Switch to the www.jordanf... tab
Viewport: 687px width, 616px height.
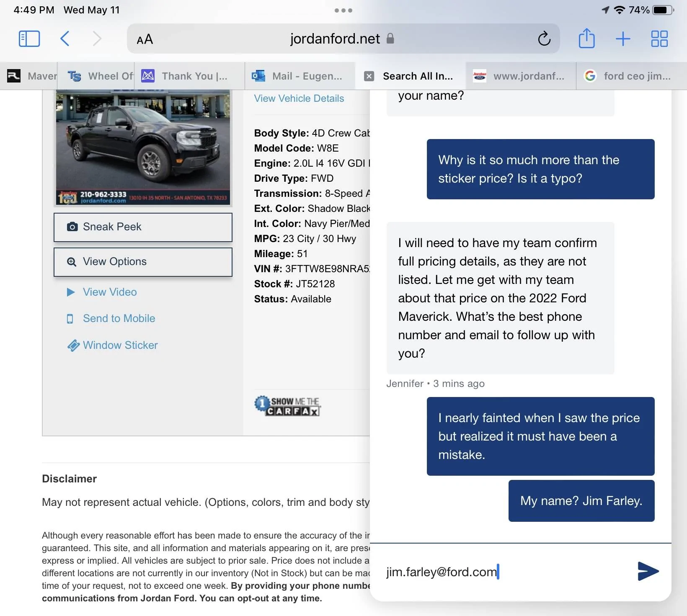click(x=521, y=76)
